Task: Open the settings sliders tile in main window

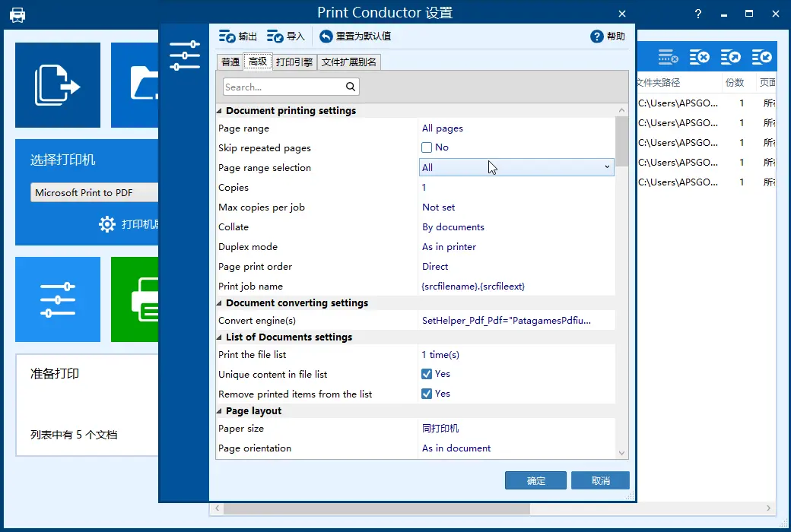Action: coord(58,299)
